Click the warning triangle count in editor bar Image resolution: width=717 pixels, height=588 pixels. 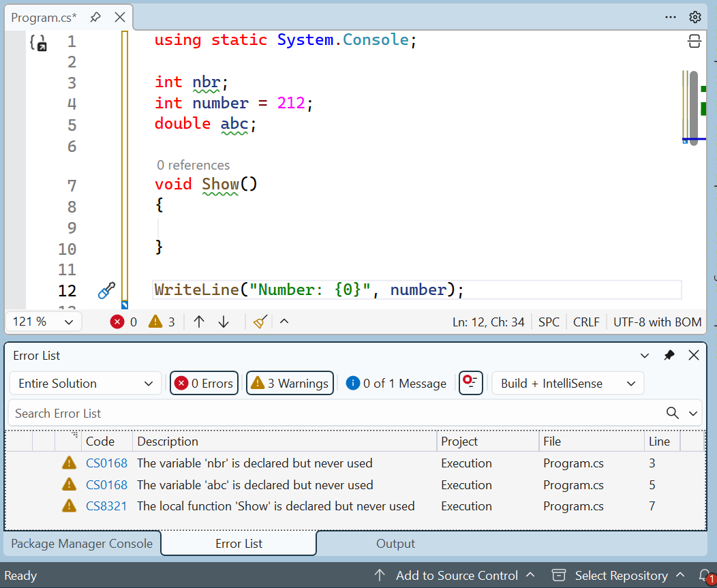point(155,322)
